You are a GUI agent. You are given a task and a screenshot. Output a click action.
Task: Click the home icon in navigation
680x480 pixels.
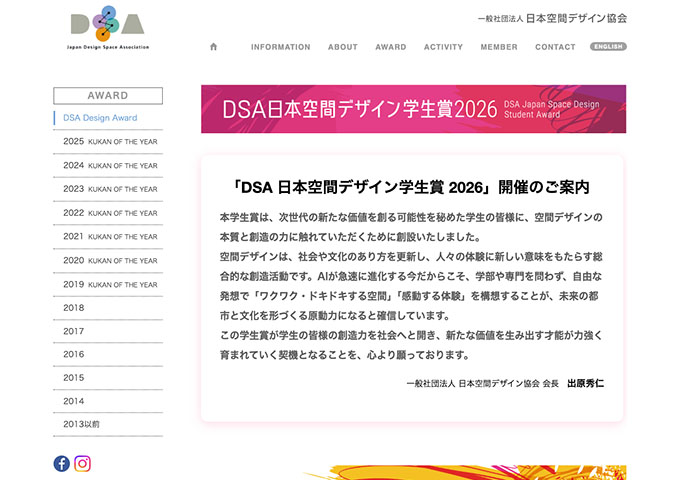(x=213, y=47)
